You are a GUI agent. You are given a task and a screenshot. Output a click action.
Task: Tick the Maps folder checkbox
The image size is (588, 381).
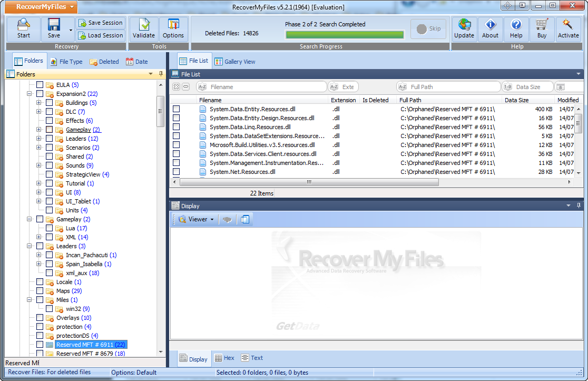40,291
